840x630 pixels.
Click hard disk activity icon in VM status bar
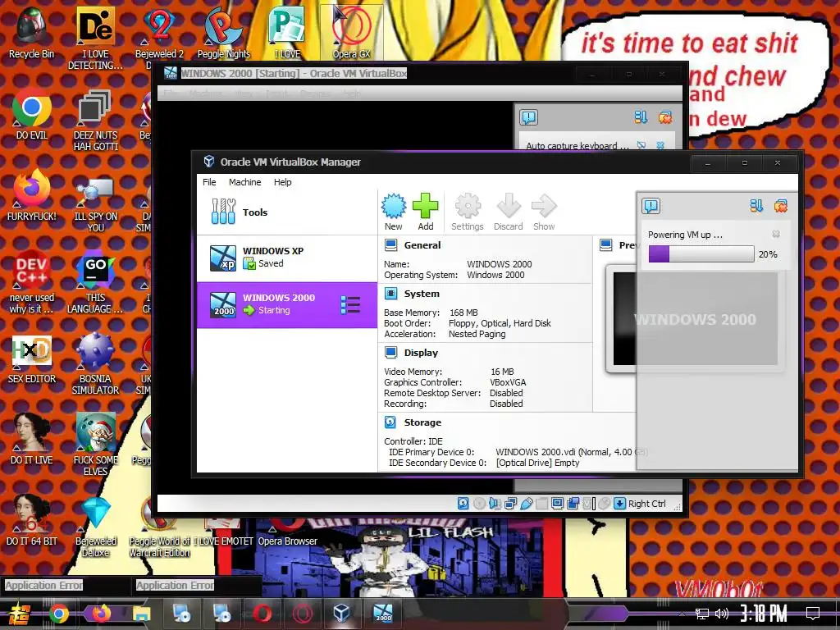pyautogui.click(x=463, y=504)
